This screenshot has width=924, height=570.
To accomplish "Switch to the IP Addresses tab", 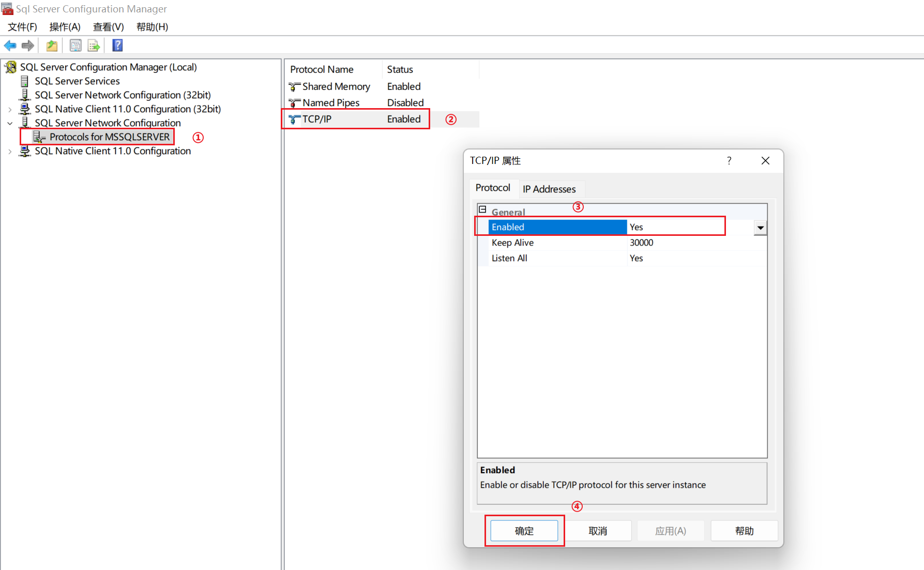I will click(x=549, y=189).
